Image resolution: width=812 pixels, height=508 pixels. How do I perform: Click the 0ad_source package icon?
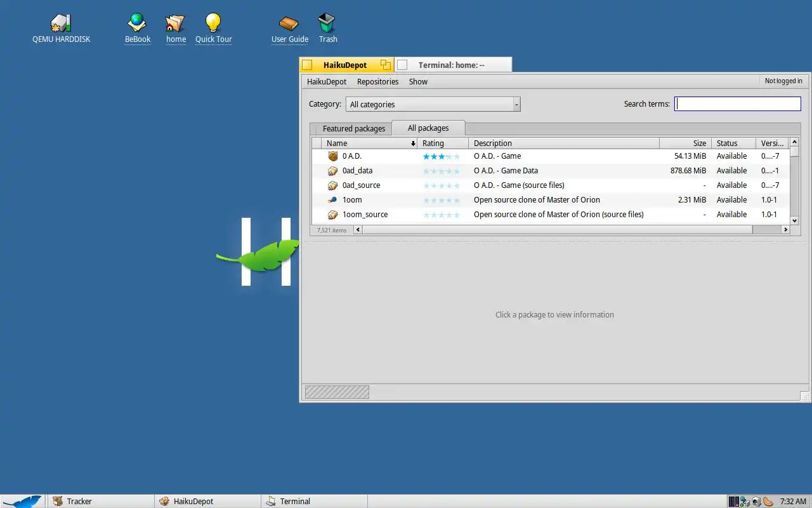[332, 185]
